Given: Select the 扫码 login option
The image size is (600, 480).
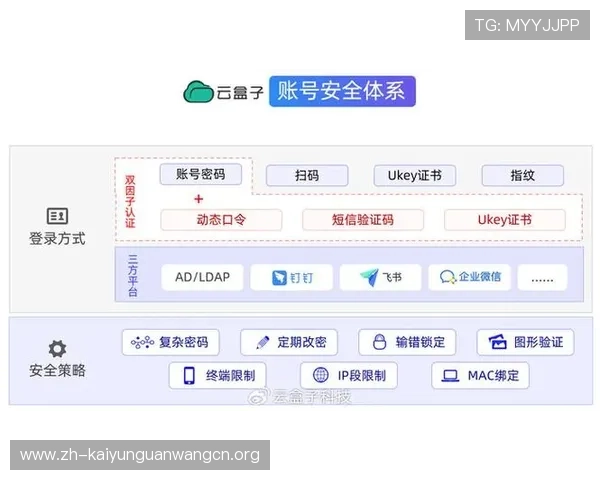Looking at the screenshot, I should [x=307, y=176].
